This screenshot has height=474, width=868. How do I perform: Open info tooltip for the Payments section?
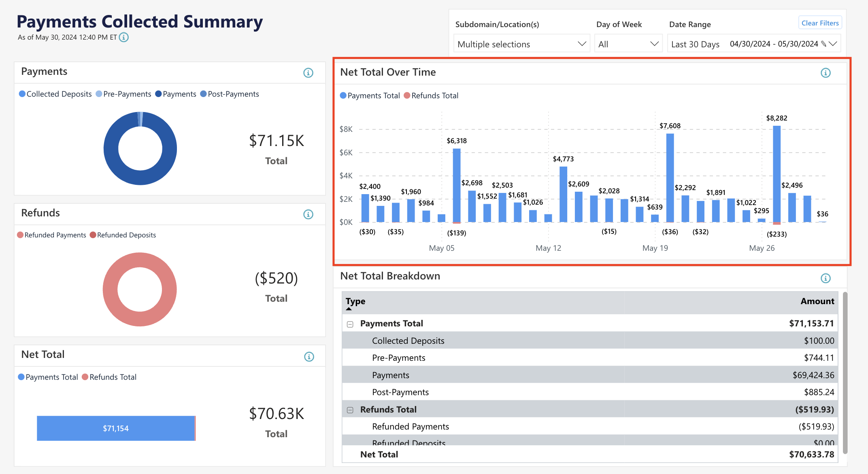(x=308, y=73)
